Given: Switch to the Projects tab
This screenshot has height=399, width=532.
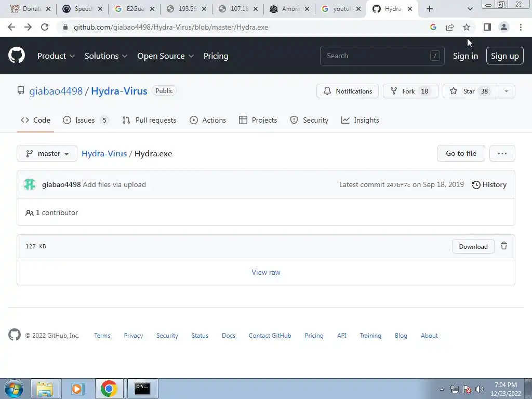Looking at the screenshot, I should tap(258, 120).
